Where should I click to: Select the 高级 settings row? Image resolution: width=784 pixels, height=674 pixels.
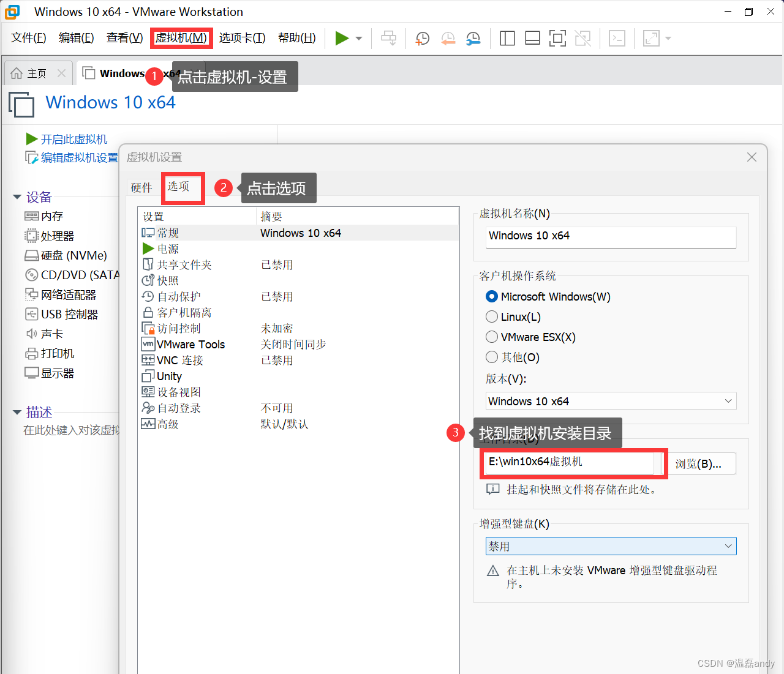(x=298, y=424)
